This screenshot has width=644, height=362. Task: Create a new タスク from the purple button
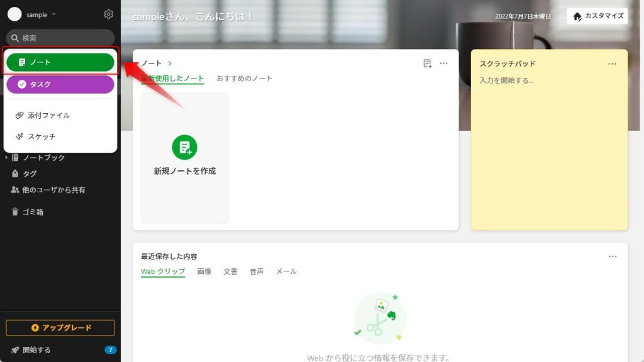(x=60, y=84)
